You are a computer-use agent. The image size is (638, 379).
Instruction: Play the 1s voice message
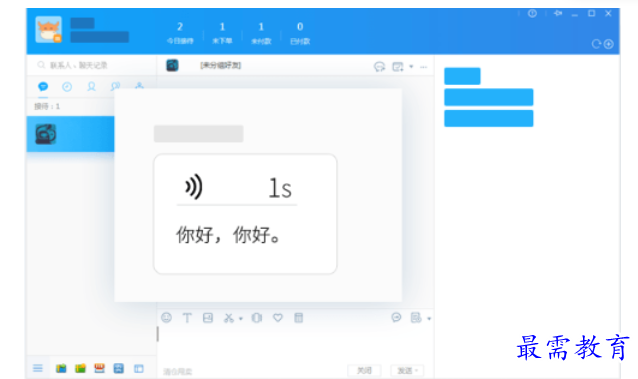pos(237,188)
